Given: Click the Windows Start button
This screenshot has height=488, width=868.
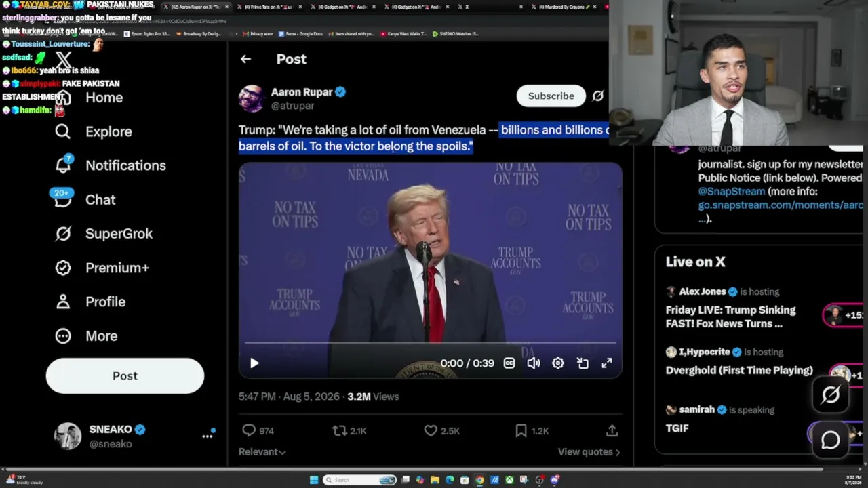Looking at the screenshot, I should coord(313,480).
